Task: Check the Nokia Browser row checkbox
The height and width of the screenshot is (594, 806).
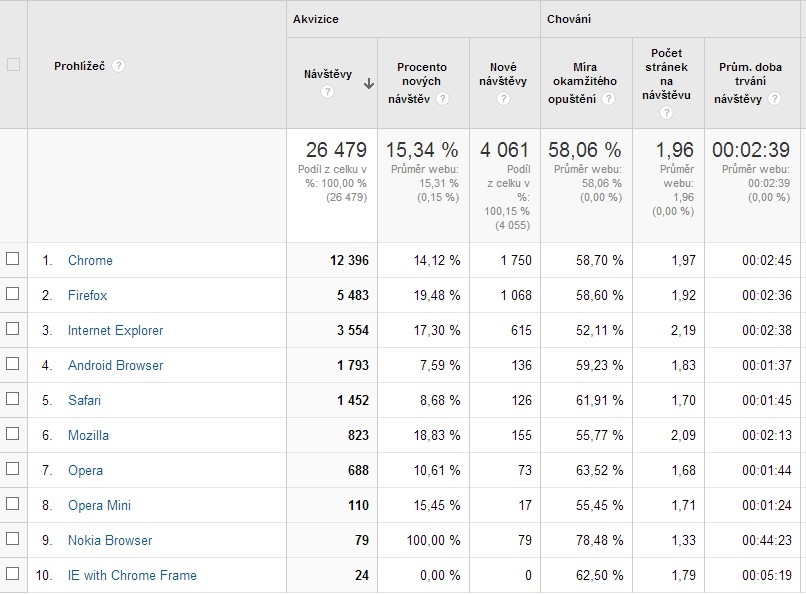Action: pos(12,539)
